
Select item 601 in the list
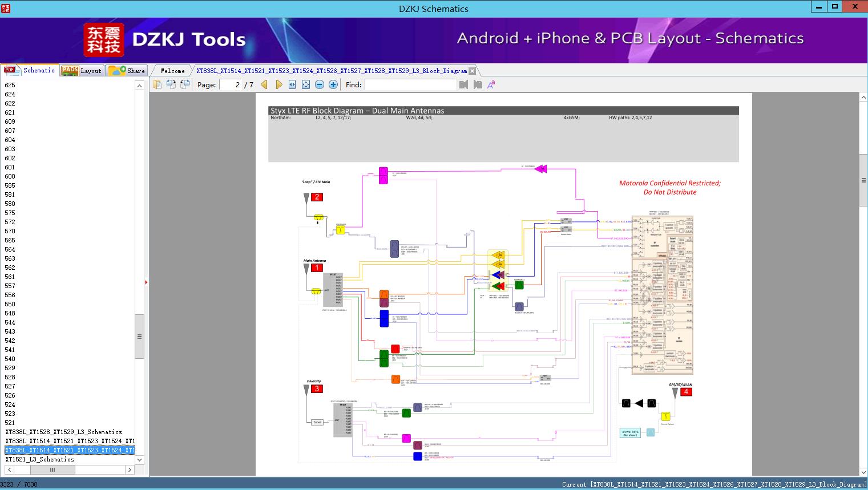(10, 167)
